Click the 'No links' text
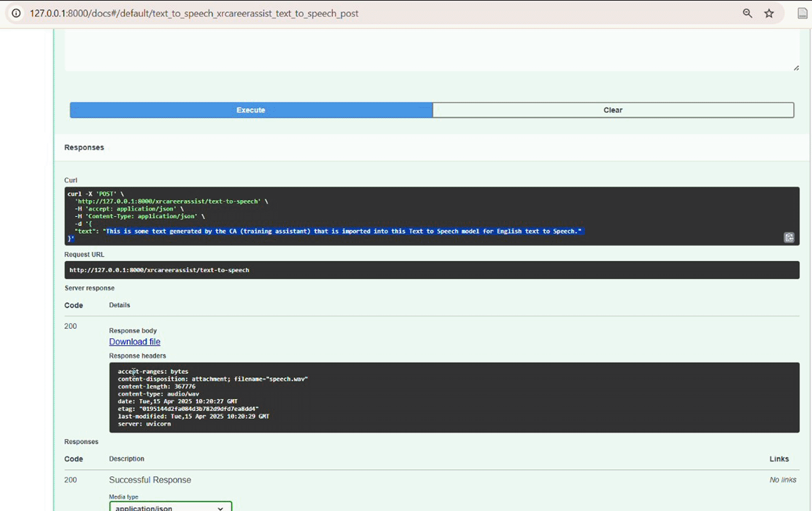The image size is (812, 511). tap(783, 480)
